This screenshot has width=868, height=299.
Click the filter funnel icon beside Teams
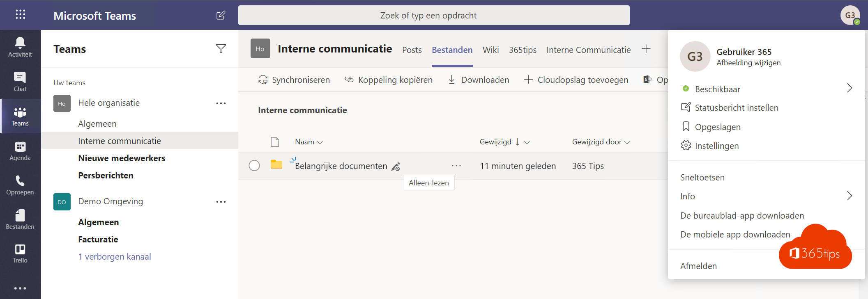click(x=221, y=49)
